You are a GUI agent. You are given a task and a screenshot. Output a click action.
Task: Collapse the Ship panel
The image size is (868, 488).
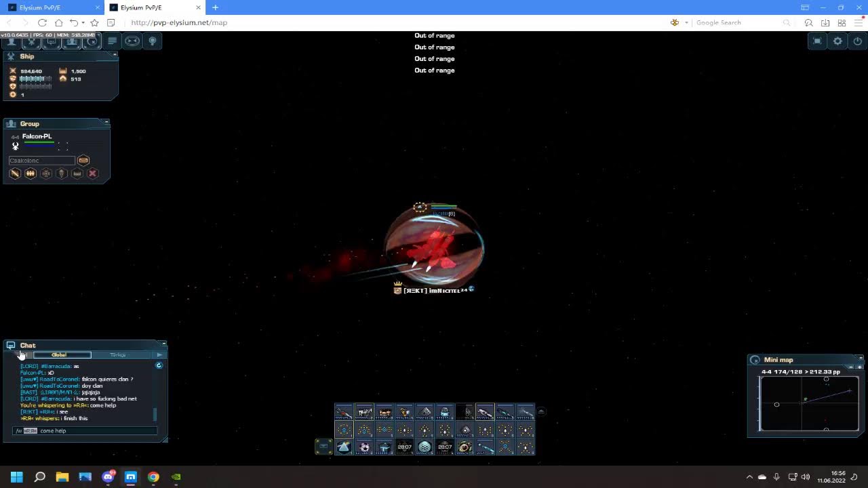(x=115, y=54)
